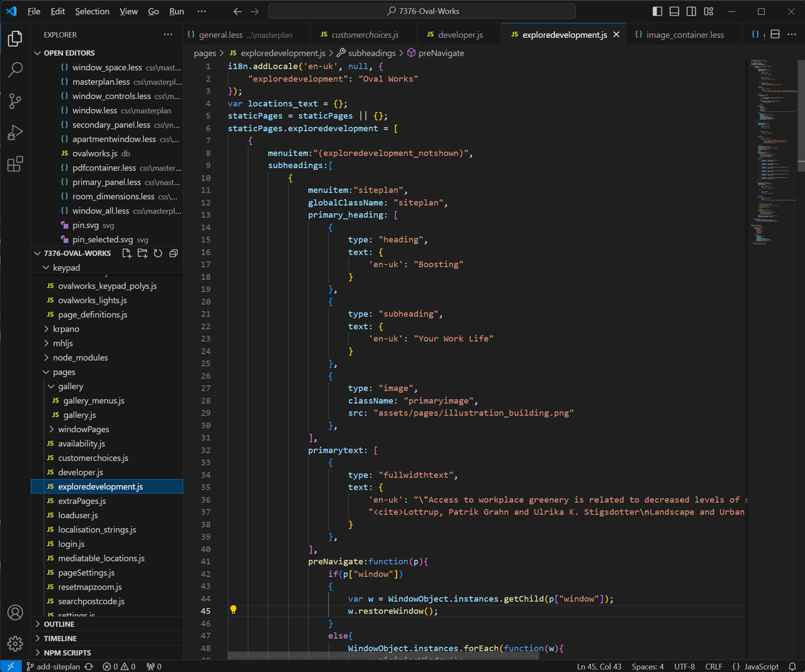Open the Run and Debug view

coord(15,133)
